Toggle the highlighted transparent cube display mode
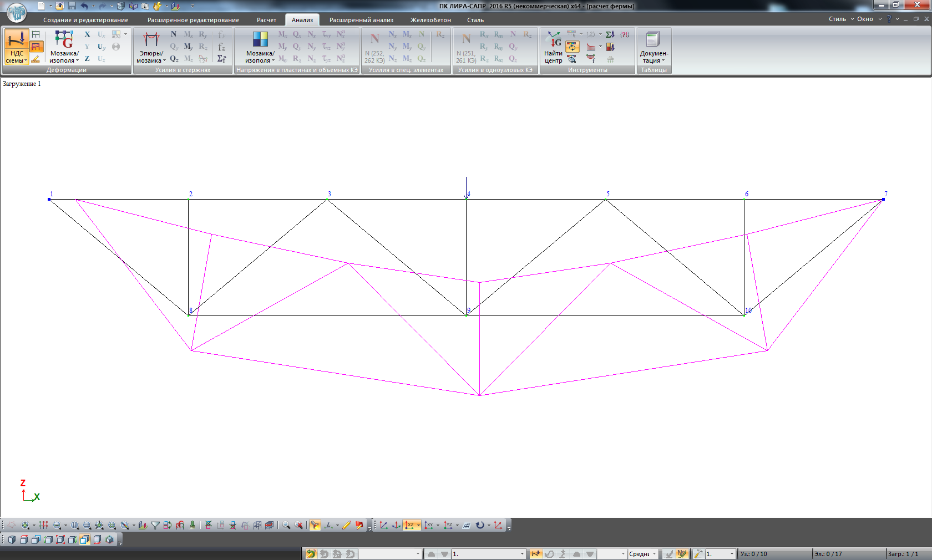 (84, 539)
